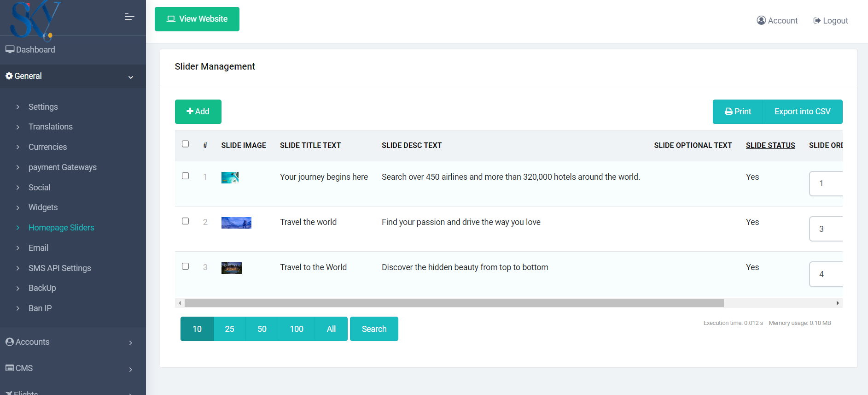Click the slide order field containing 3
The height and width of the screenshot is (395, 868).
(826, 229)
